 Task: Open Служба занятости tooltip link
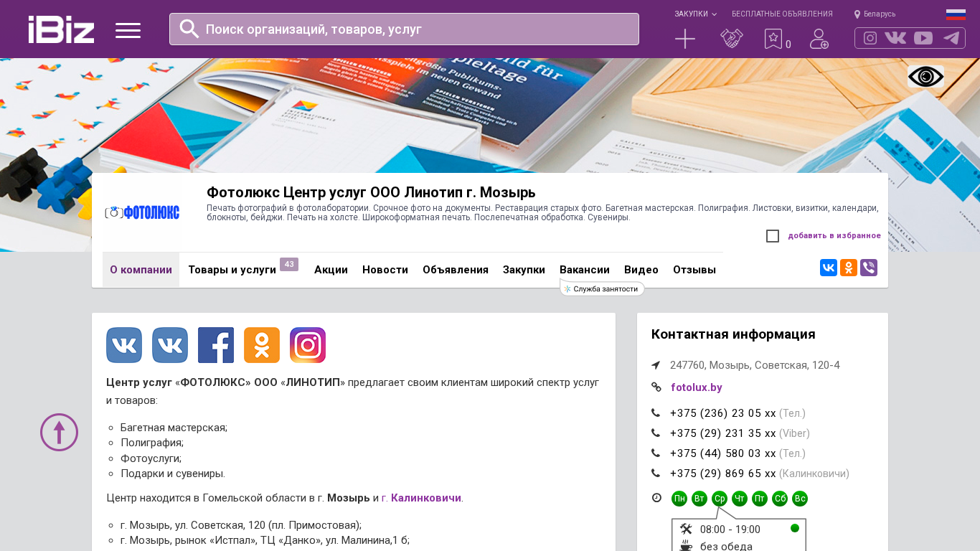tap(602, 289)
